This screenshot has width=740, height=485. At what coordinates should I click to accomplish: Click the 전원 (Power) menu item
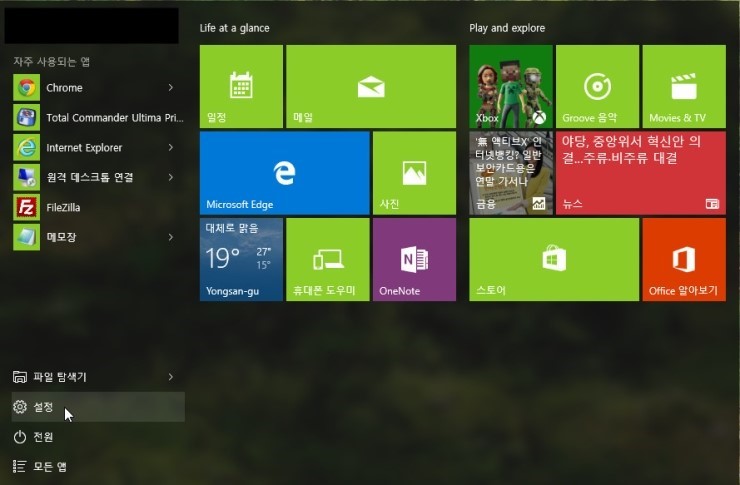point(43,437)
